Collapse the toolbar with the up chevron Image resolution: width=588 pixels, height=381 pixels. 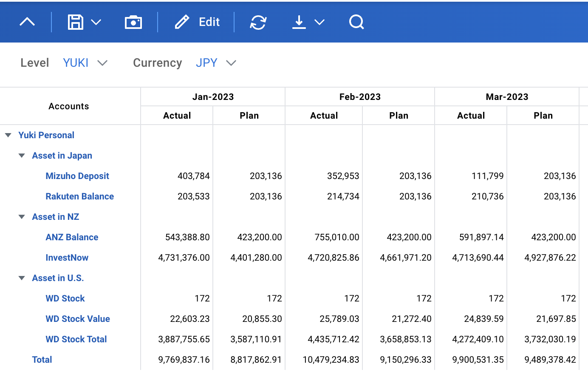point(27,22)
